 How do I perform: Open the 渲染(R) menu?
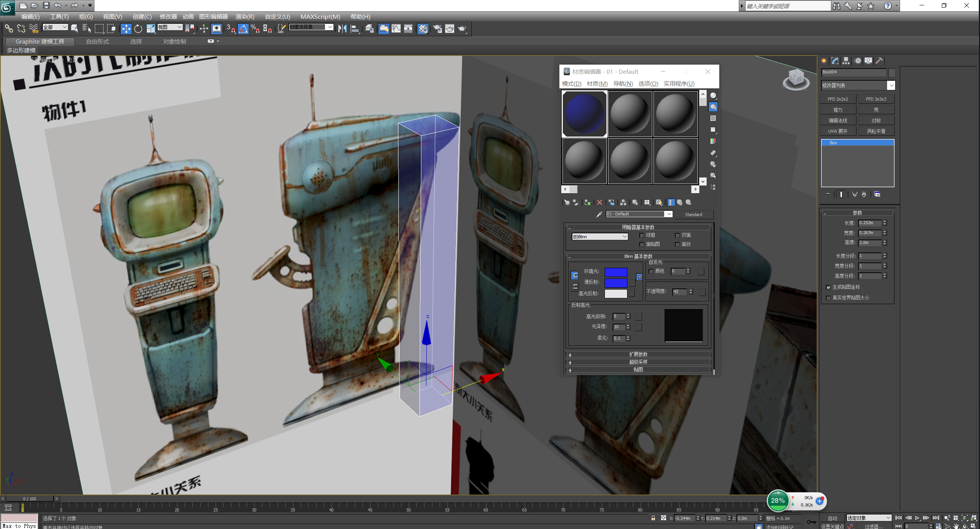click(245, 17)
